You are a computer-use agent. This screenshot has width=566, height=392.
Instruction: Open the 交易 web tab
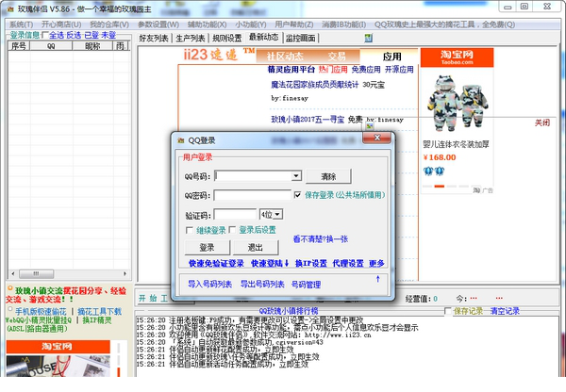pos(337,57)
